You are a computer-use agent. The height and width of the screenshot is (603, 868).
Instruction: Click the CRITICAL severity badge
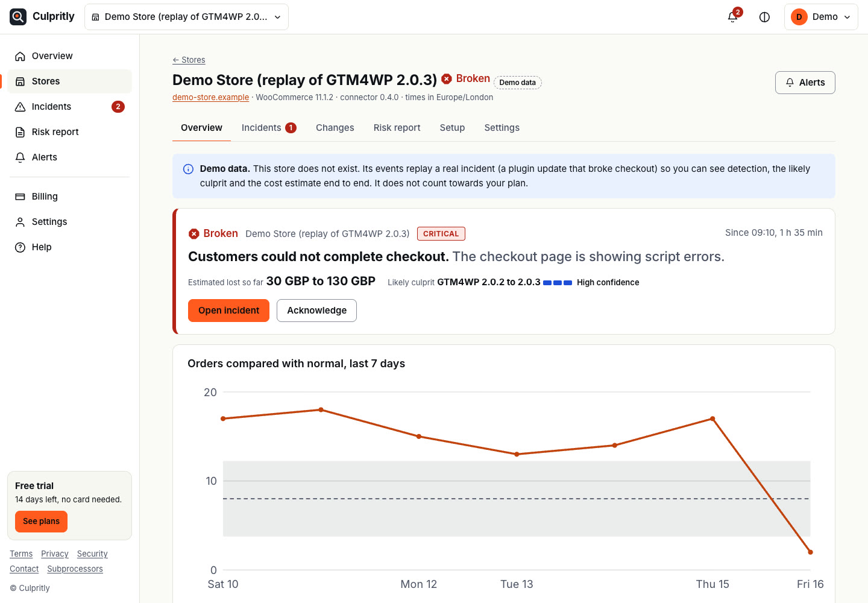(x=441, y=234)
